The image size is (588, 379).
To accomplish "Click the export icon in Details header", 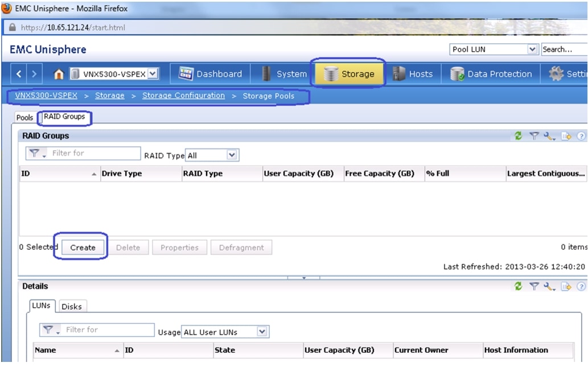I will pyautogui.click(x=566, y=286).
